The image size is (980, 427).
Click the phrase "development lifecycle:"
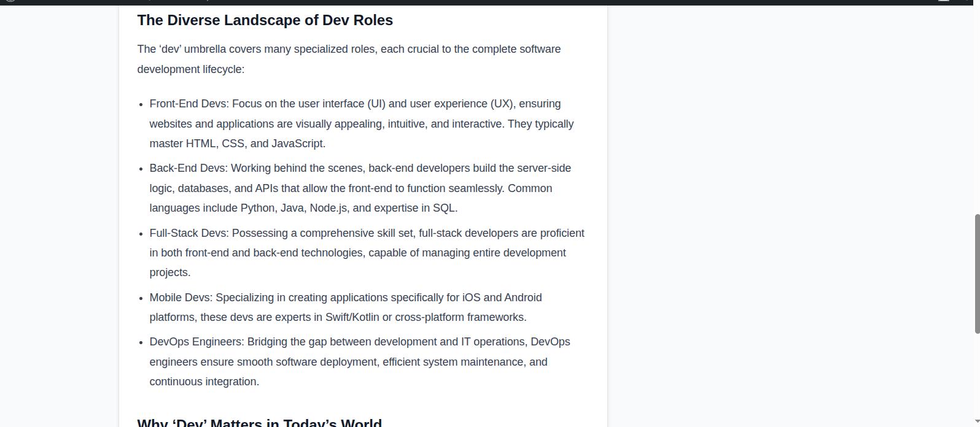(191, 69)
